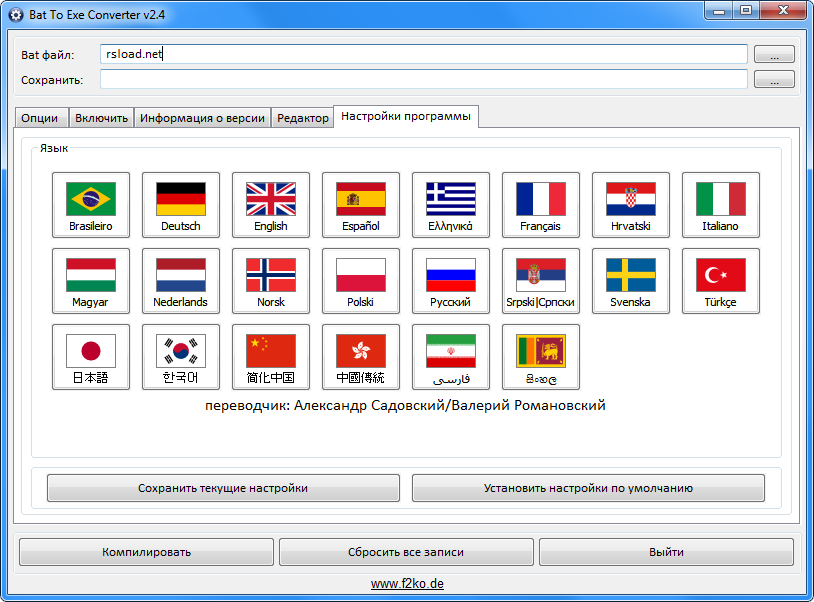Select Korean 한국어 flag button
Viewport: 814px width, 602px height.
pyautogui.click(x=181, y=357)
